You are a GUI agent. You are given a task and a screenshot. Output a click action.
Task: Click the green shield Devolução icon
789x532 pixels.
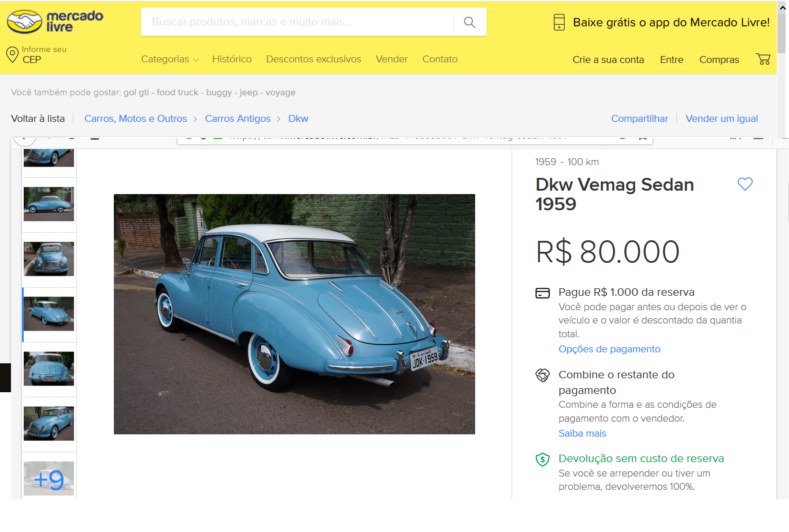[542, 459]
